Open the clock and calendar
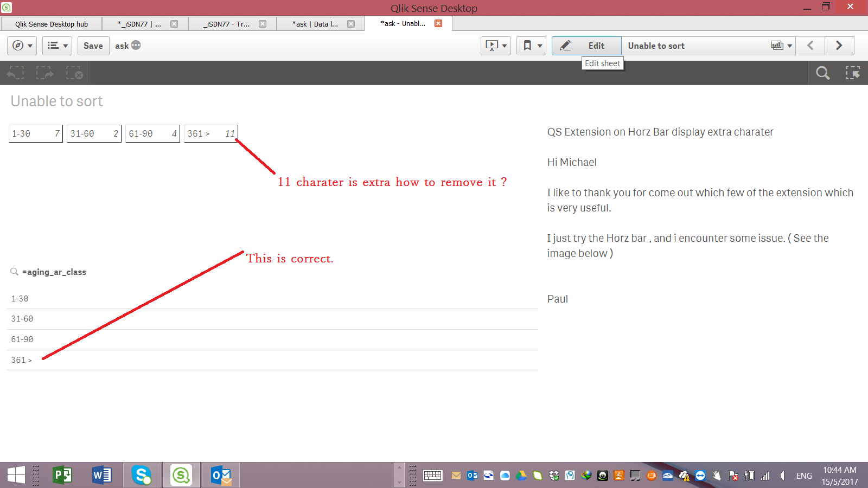Screen dimensions: 868x488 pyautogui.click(x=840, y=476)
